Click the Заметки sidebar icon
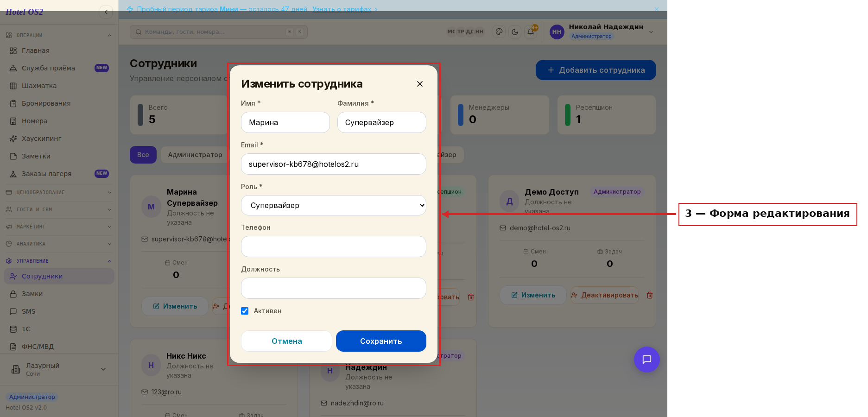The image size is (868, 417). point(13,156)
